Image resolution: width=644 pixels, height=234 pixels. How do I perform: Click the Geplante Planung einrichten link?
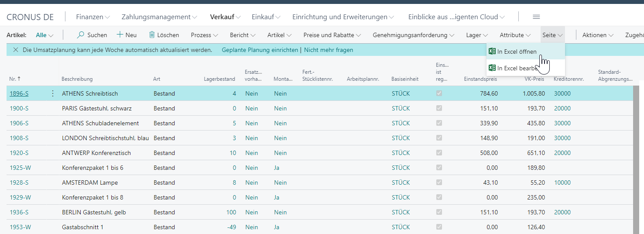[260, 50]
